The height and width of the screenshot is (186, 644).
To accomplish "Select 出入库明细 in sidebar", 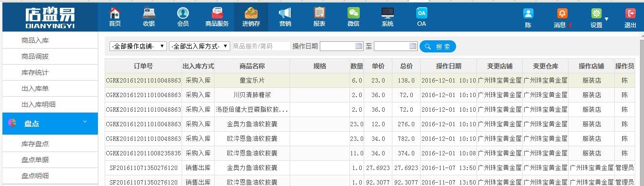I will pyautogui.click(x=38, y=104).
